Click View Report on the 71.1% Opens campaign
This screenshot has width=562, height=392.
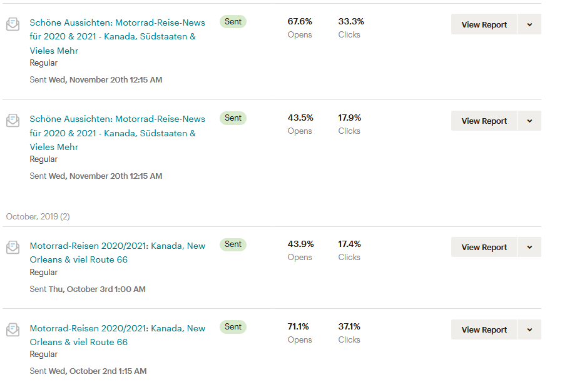click(484, 329)
